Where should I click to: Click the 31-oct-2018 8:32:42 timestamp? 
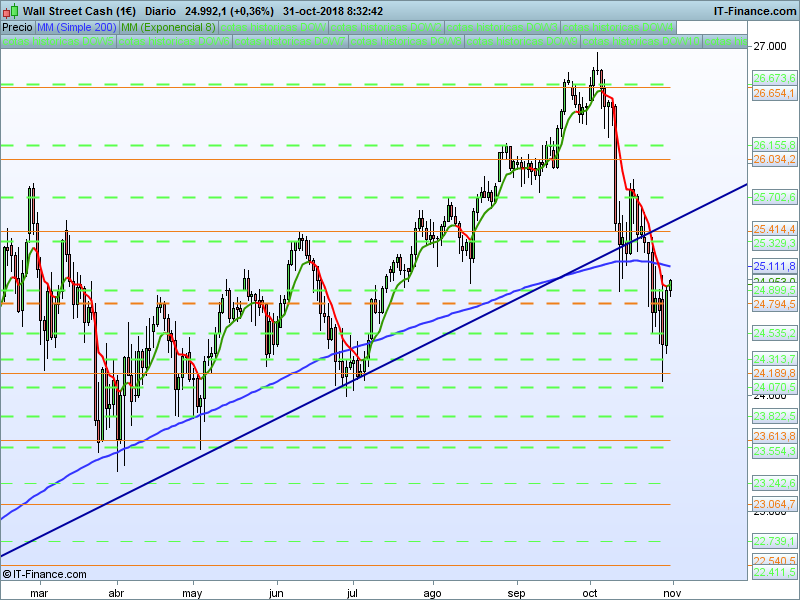pos(333,11)
